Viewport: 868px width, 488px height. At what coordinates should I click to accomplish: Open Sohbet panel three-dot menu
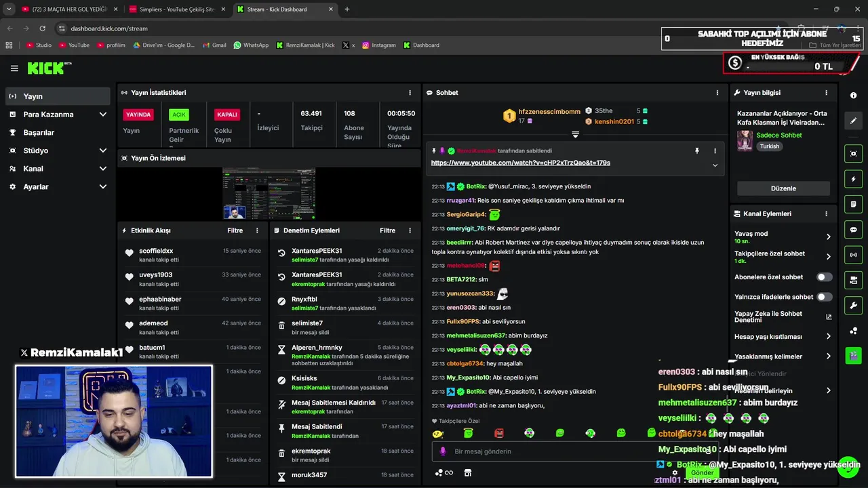[x=717, y=93]
